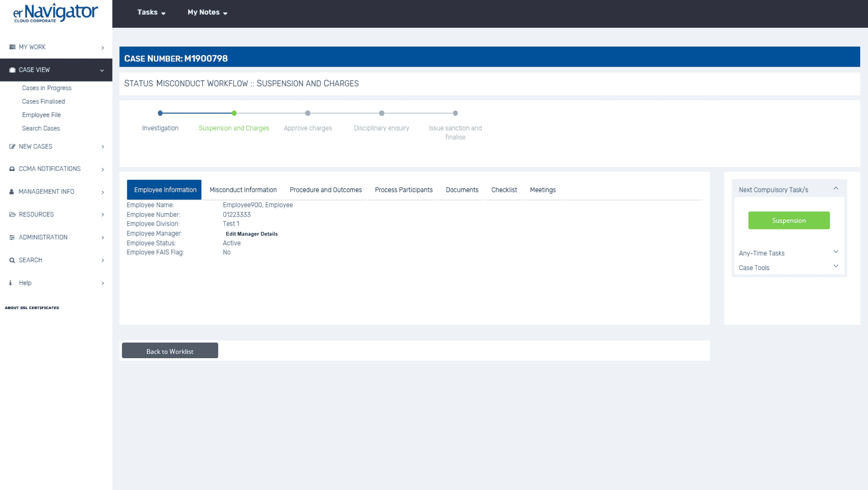
Task: Open the Help info icon
Action: [10, 283]
